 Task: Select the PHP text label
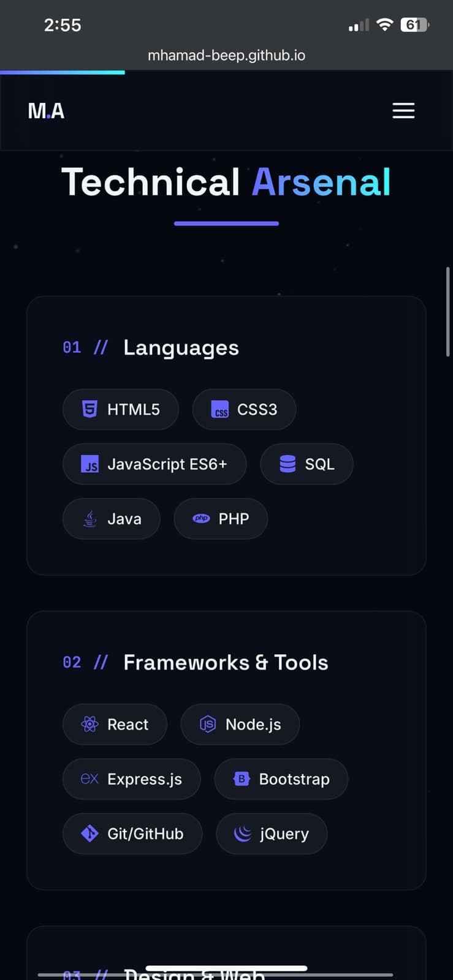[x=234, y=519]
